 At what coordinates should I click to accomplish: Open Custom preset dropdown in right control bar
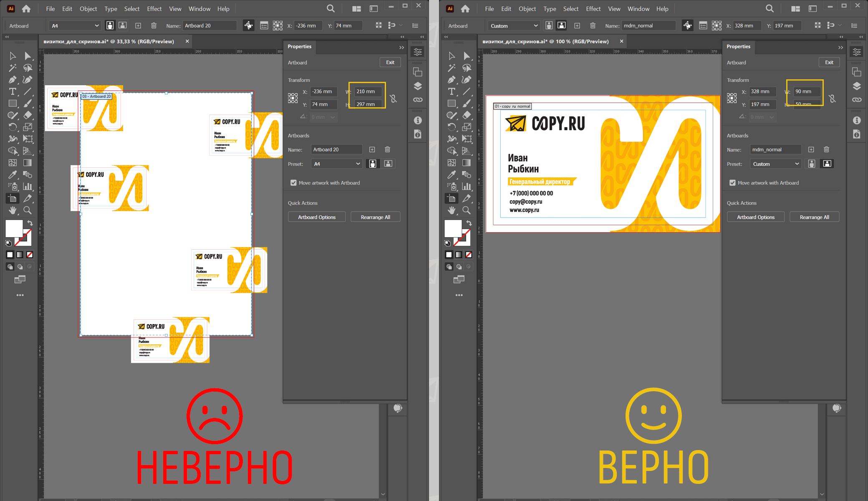[x=514, y=26]
